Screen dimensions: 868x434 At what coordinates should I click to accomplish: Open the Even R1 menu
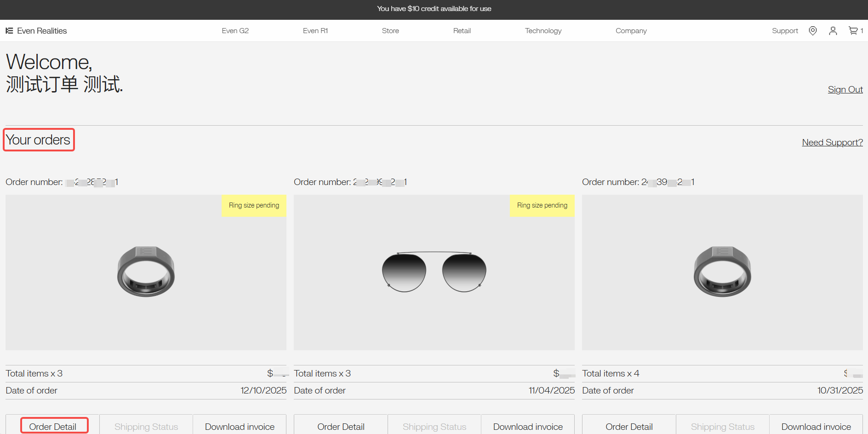point(315,31)
